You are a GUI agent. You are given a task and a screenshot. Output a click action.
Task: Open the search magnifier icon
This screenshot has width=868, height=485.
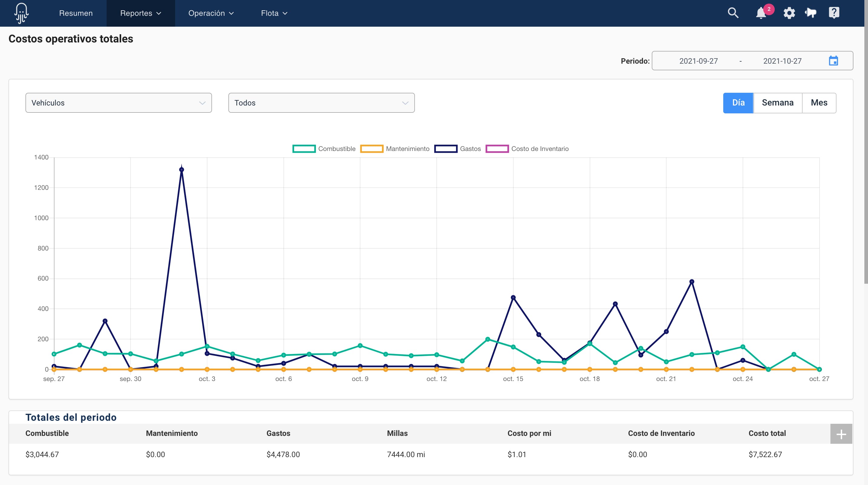pos(733,13)
